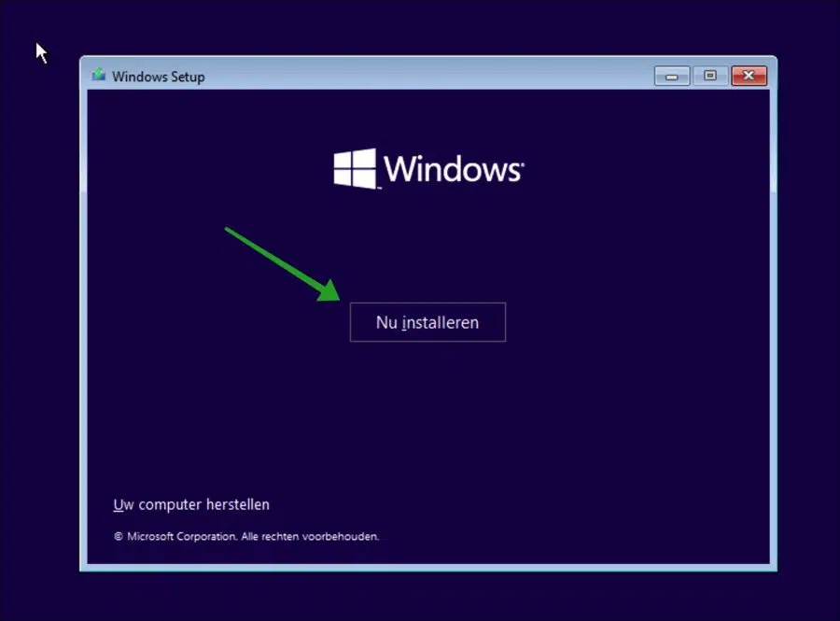Click the Nu installeren button
This screenshot has width=840, height=621.
[427, 322]
